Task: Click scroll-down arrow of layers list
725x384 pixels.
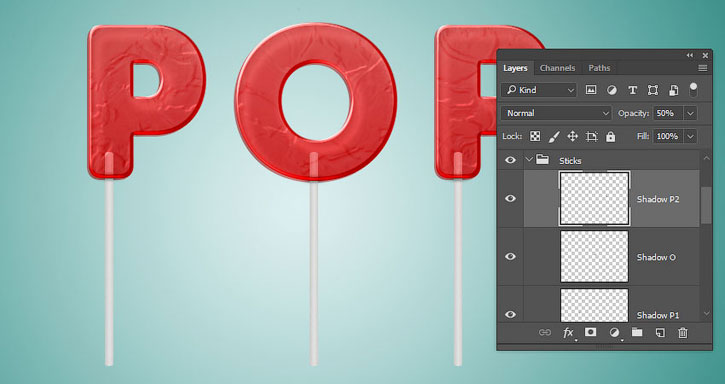Action: 706,314
